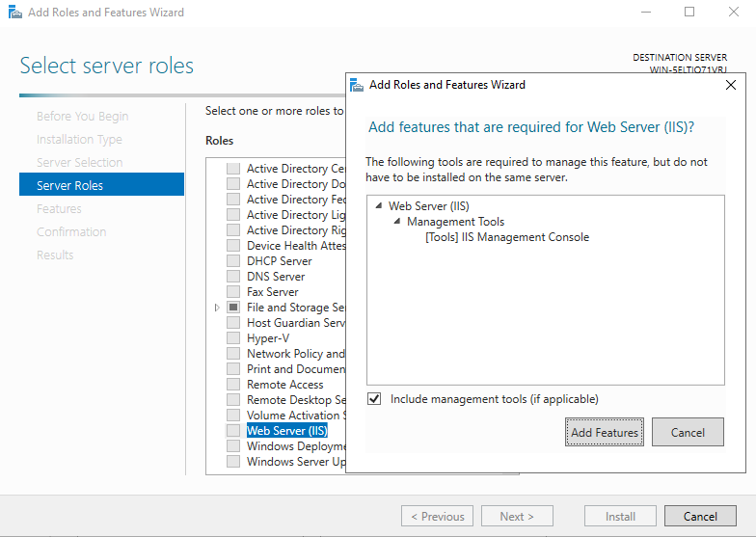Viewport: 756px width, 537px height.
Task: Close the Web Server features dialog
Action: 730,85
